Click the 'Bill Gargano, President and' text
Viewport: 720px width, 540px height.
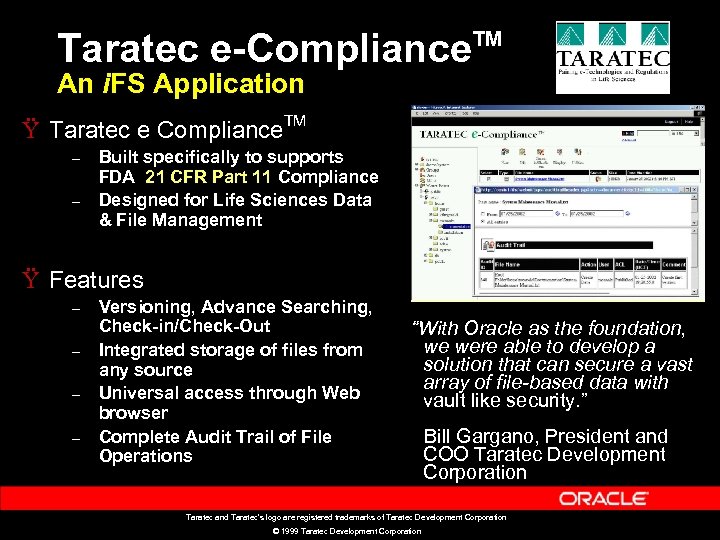545,436
